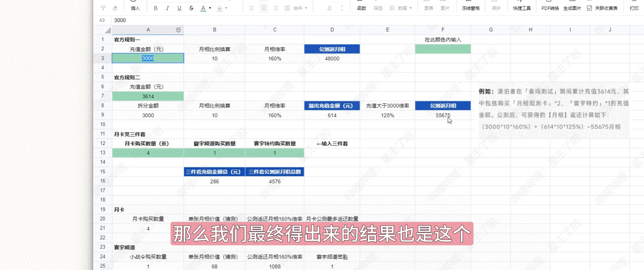Align cell text to the left
Screen dimensions: 644x270
click(252, 8)
